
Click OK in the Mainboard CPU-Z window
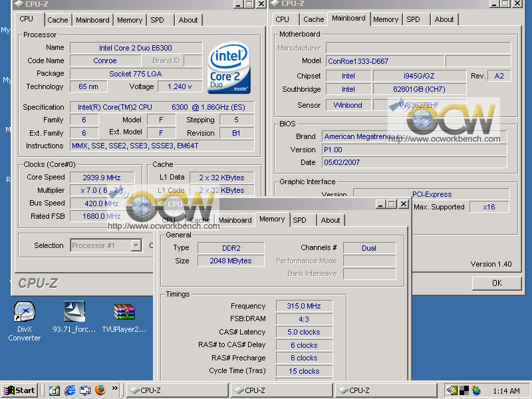[x=497, y=283]
